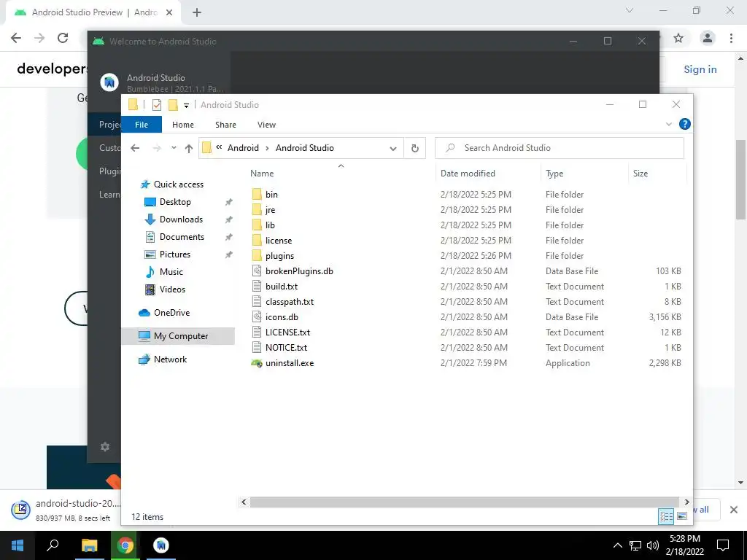Go back in Explorer navigation
Viewport: 747px width, 560px height.
(135, 148)
